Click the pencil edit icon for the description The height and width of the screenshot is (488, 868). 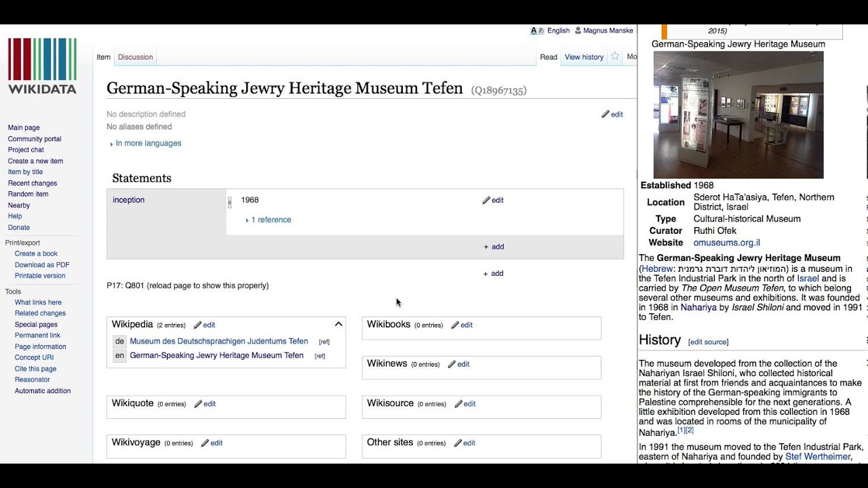tap(606, 115)
